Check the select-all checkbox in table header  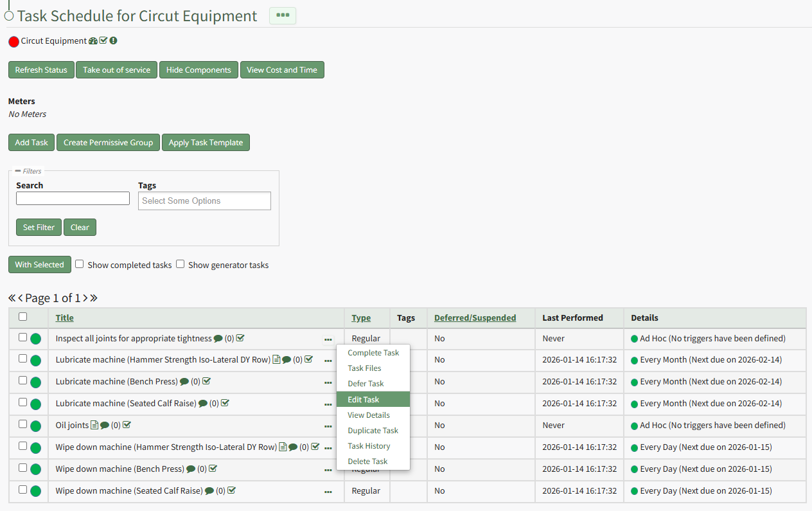23,317
